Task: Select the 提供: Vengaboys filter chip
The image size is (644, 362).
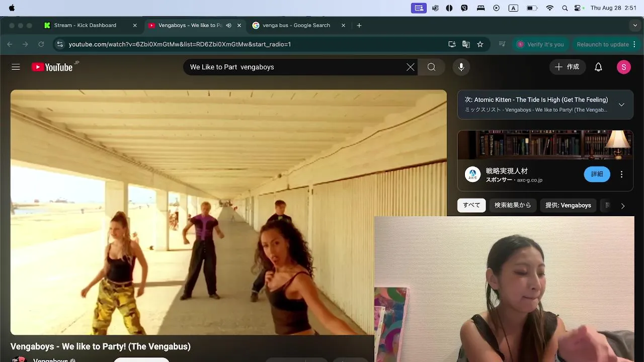Action: point(568,205)
